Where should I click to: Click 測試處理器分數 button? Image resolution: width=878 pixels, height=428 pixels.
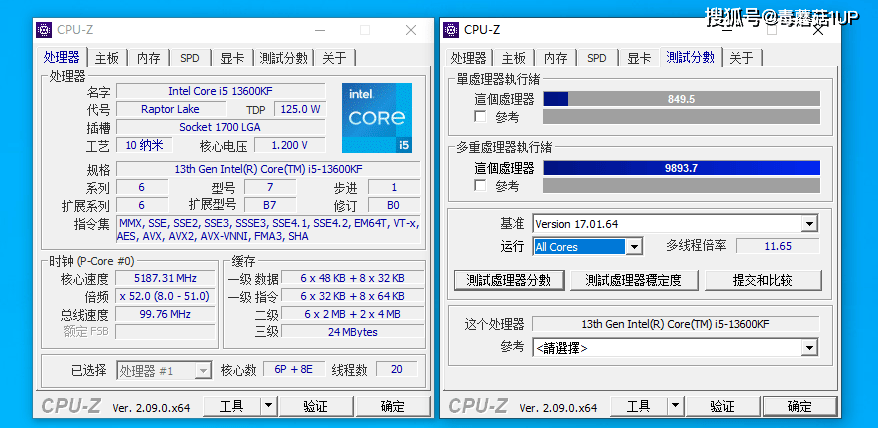[508, 280]
